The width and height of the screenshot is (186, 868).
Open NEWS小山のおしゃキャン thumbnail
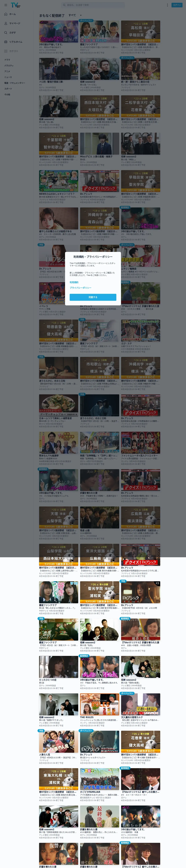(x=58, y=181)
